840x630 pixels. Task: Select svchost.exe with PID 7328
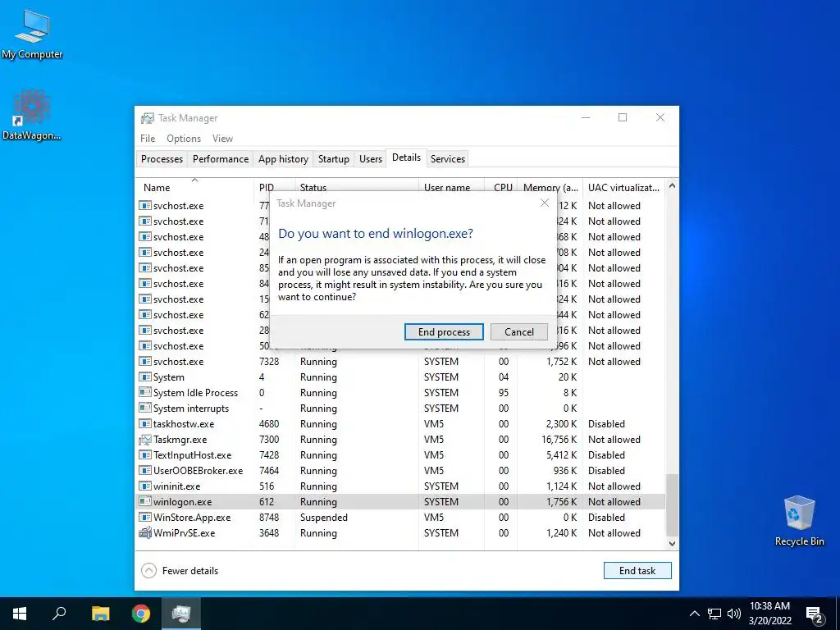point(400,362)
